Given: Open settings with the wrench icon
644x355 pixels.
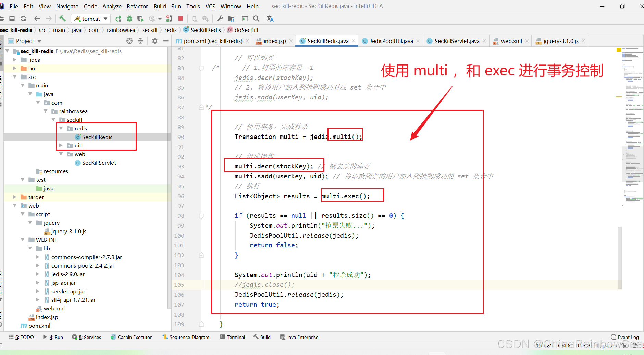Looking at the screenshot, I should (x=220, y=19).
